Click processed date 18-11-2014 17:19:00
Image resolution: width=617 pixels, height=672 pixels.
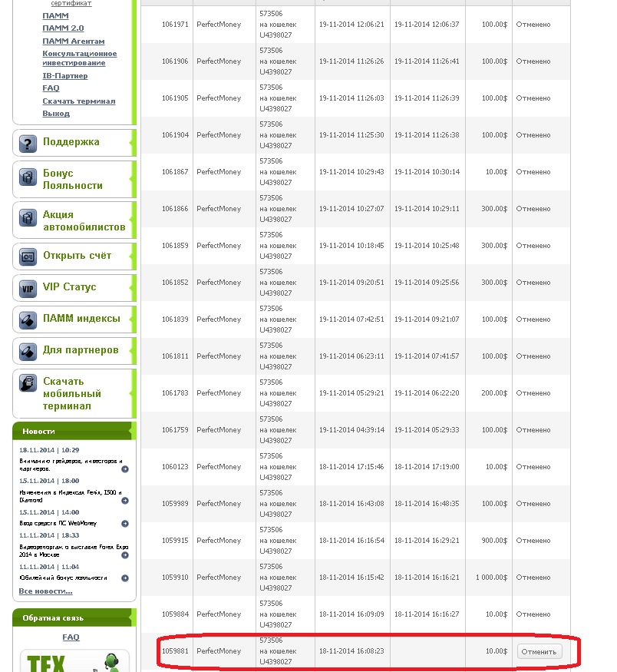coord(427,467)
